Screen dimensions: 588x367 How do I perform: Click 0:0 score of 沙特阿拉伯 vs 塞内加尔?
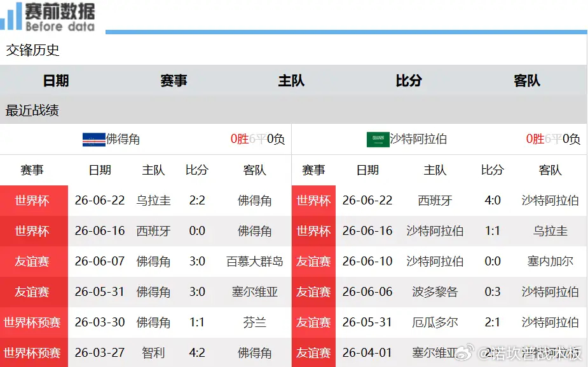[493, 261]
